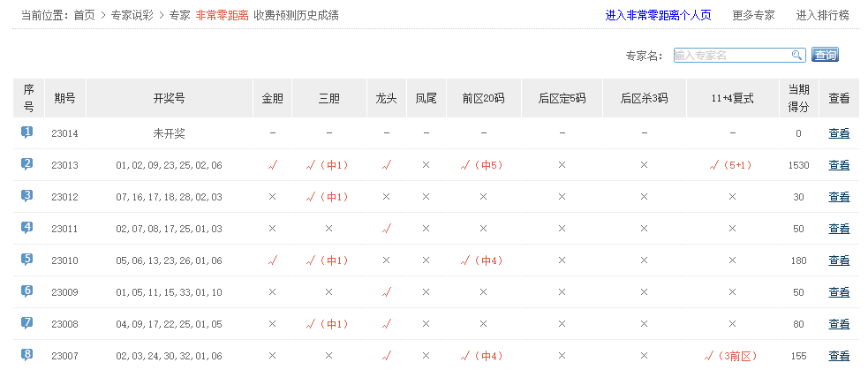868x370 pixels.
Task: Open 进入非常零距离个人页 link
Action: 658,15
